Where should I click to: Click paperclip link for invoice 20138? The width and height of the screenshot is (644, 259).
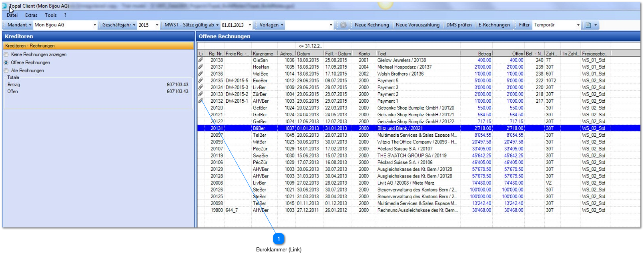pos(201,60)
